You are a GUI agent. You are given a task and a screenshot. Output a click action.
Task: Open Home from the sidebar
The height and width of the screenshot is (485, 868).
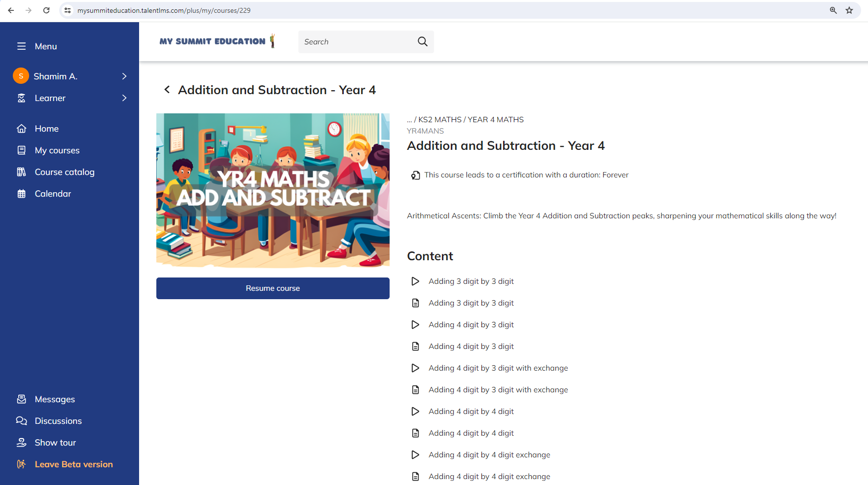click(x=47, y=129)
